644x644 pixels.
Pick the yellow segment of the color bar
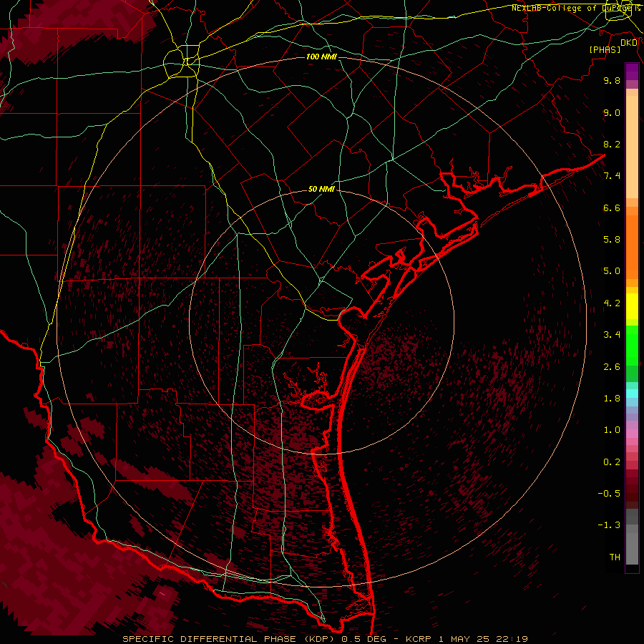click(x=632, y=306)
